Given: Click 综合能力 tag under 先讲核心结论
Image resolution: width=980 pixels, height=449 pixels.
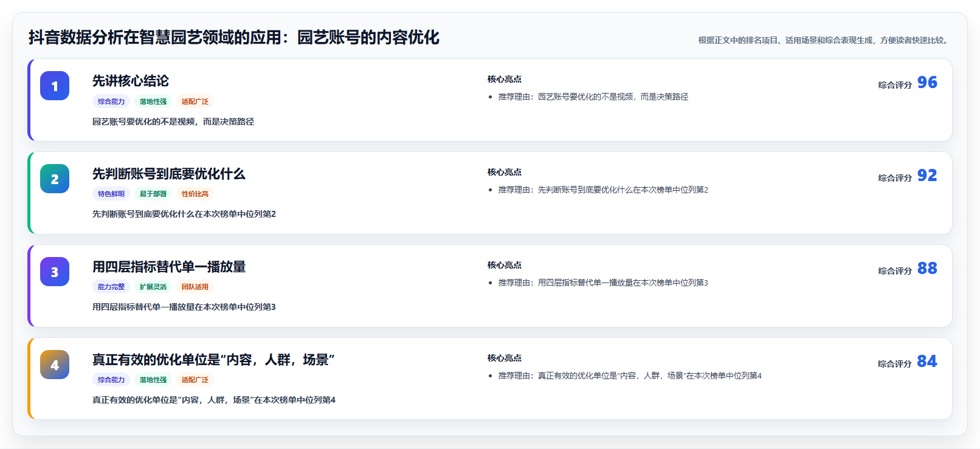Looking at the screenshot, I should pyautogui.click(x=111, y=101).
